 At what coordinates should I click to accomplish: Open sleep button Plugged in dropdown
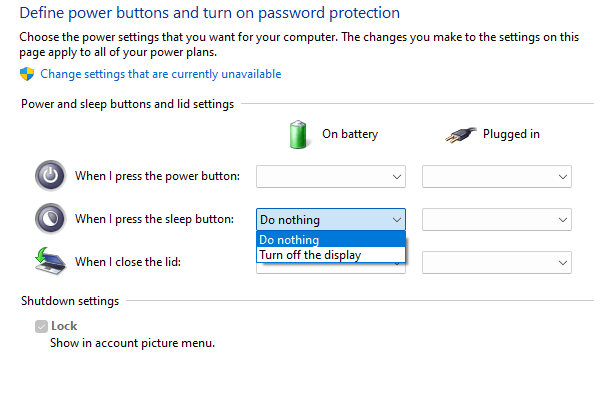click(x=497, y=219)
